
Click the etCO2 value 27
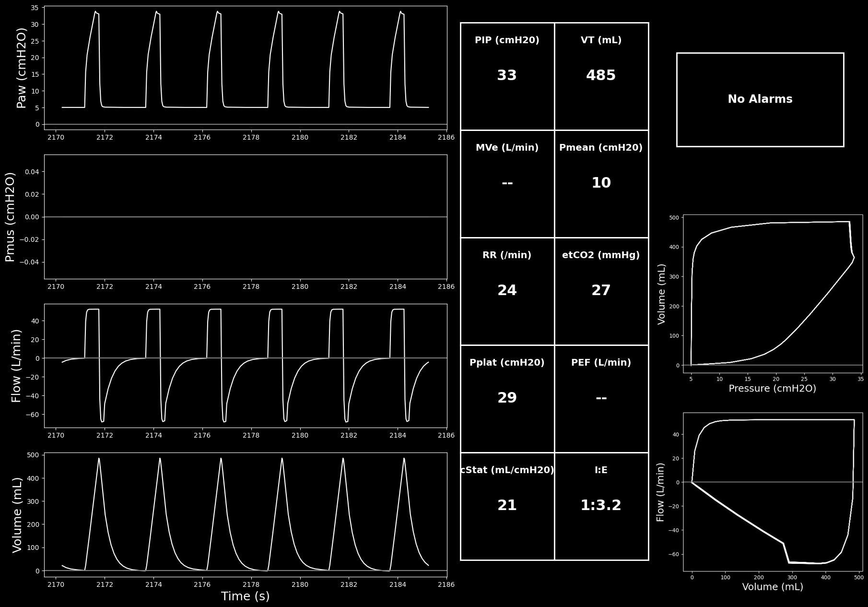601,290
